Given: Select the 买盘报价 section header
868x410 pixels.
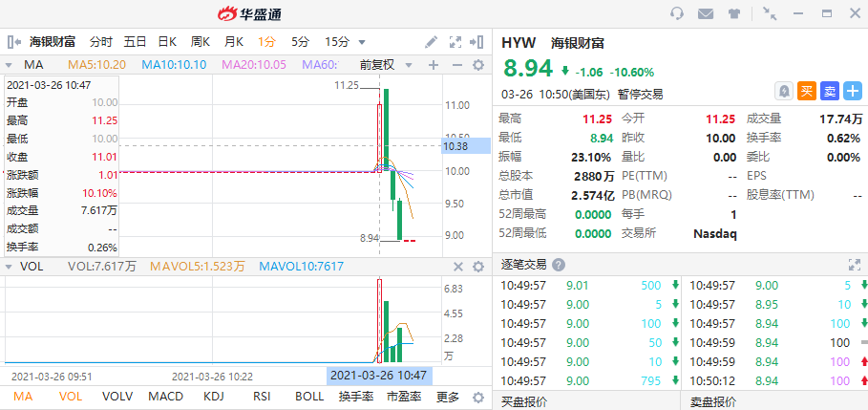Looking at the screenshot, I should coord(524,402).
